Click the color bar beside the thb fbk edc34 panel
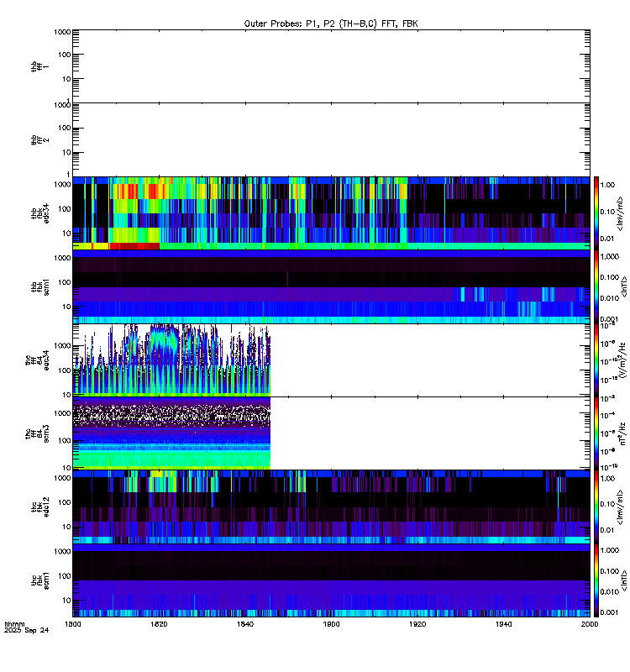The image size is (630, 672). pos(596,213)
